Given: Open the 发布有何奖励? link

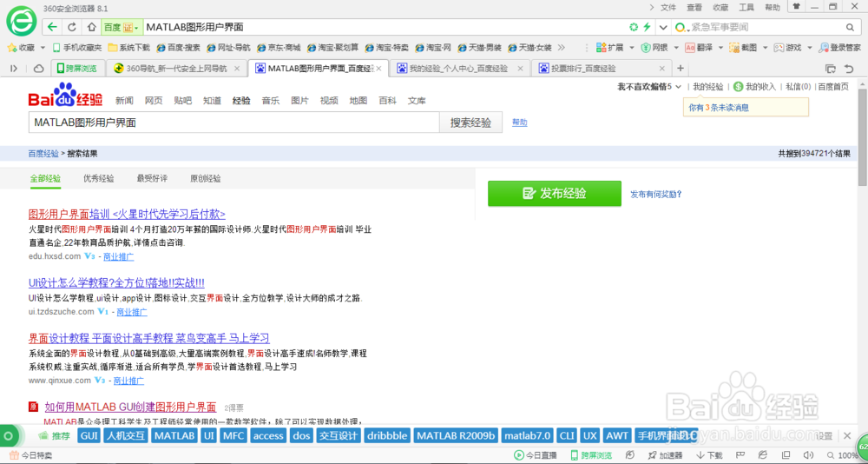Looking at the screenshot, I should tap(655, 195).
